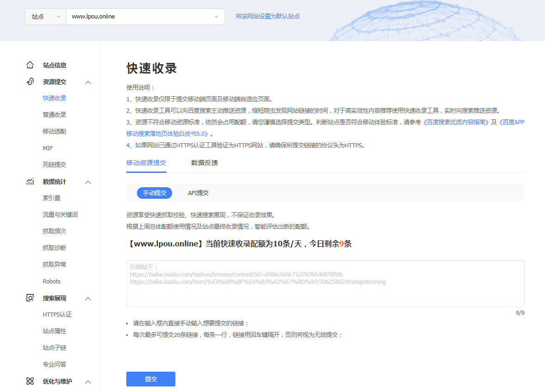545x392 pixels.
Task: Open 抓取异常 page
Action: pos(55,264)
